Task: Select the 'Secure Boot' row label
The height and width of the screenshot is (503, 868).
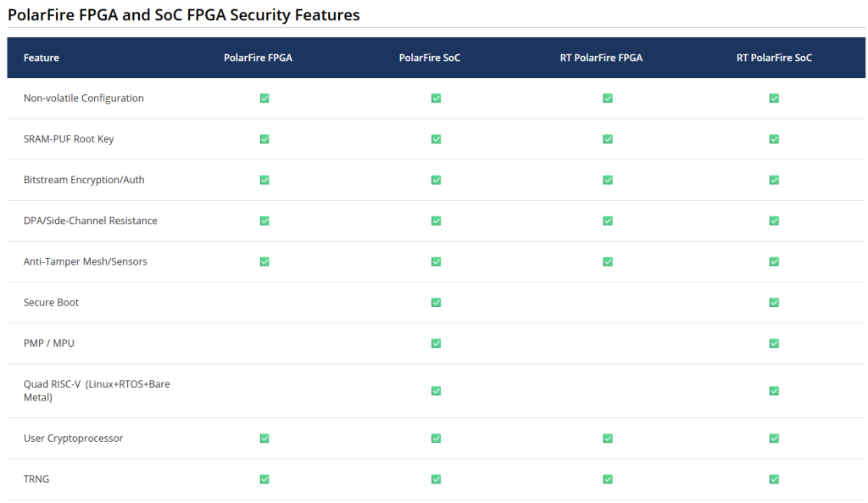Action: [51, 303]
